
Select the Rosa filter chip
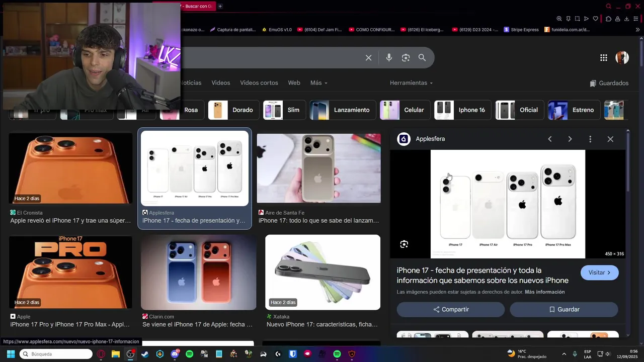click(182, 110)
